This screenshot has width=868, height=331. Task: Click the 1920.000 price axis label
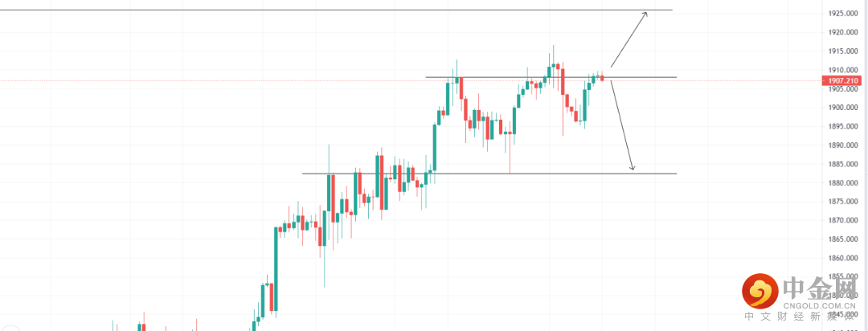click(841, 32)
